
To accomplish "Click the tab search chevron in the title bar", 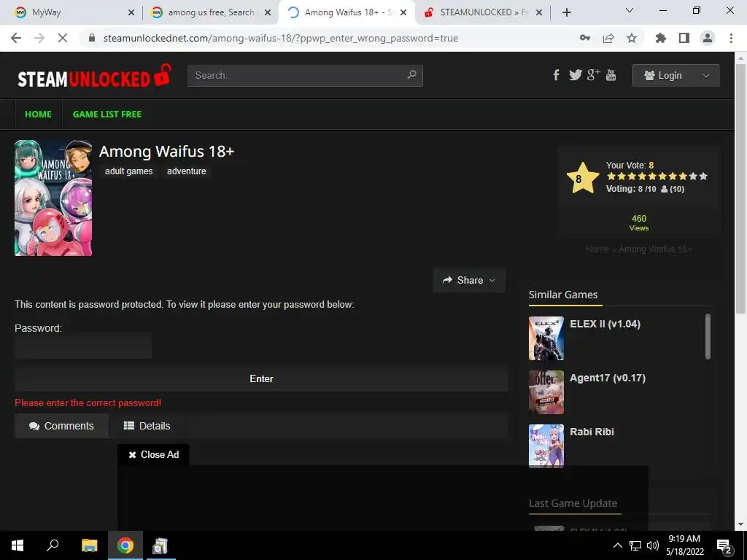I will click(630, 10).
